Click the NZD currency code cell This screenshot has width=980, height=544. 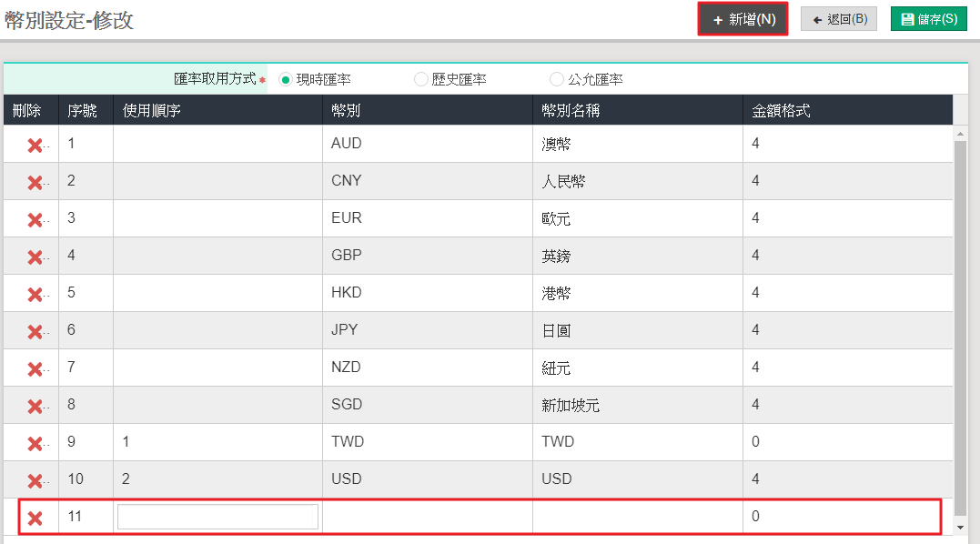click(x=428, y=368)
